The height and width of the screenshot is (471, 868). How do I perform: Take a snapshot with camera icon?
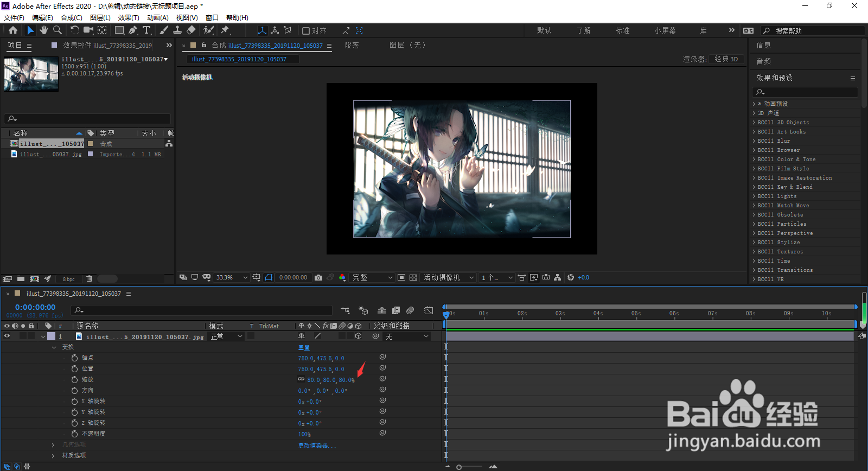tap(318, 277)
